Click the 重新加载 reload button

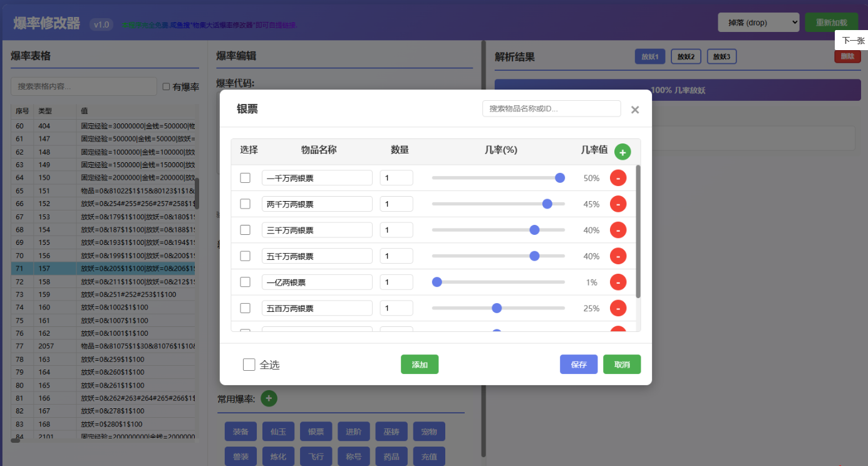[832, 21]
